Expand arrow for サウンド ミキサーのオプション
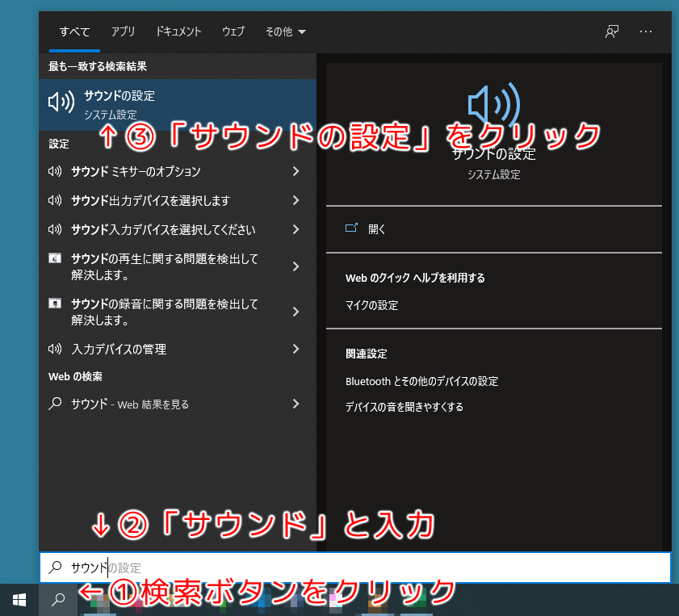 (x=295, y=171)
